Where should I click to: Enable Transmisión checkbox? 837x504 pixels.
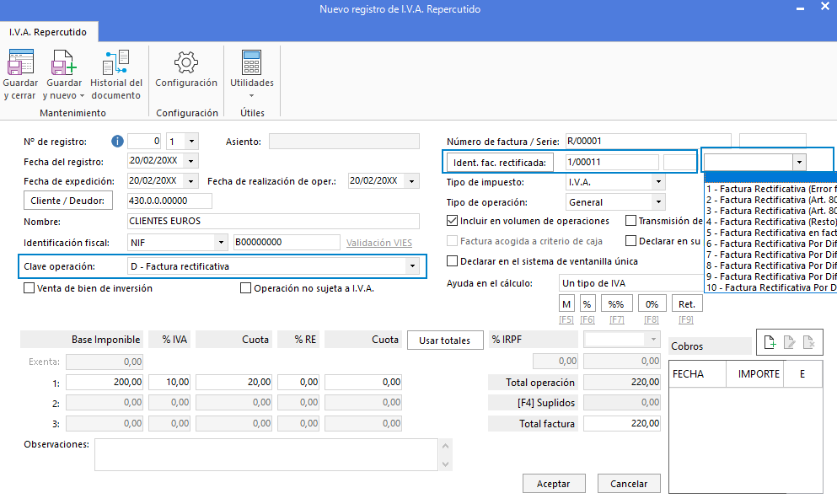(631, 221)
